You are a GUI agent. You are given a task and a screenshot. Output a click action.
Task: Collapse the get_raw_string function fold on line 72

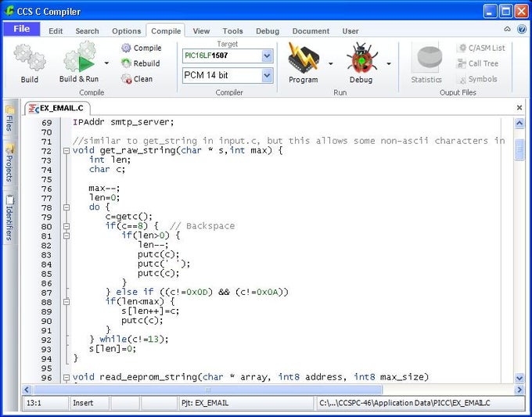tap(66, 151)
